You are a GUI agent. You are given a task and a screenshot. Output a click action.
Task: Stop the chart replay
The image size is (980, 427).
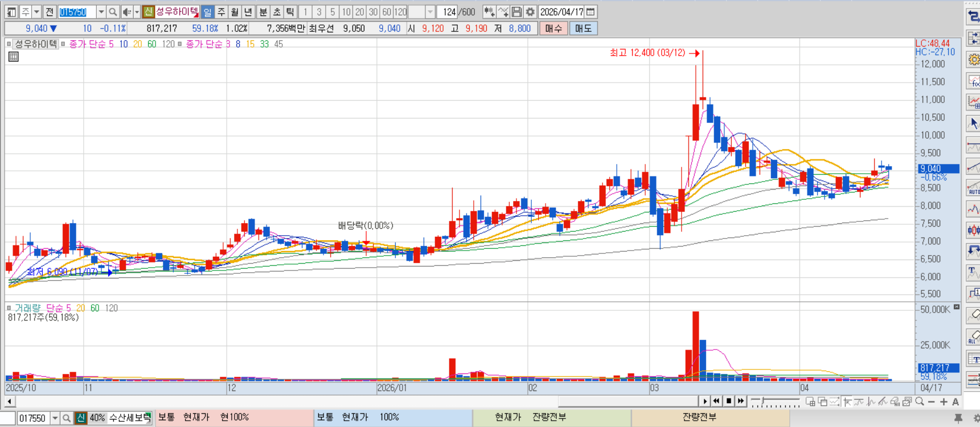point(728,401)
